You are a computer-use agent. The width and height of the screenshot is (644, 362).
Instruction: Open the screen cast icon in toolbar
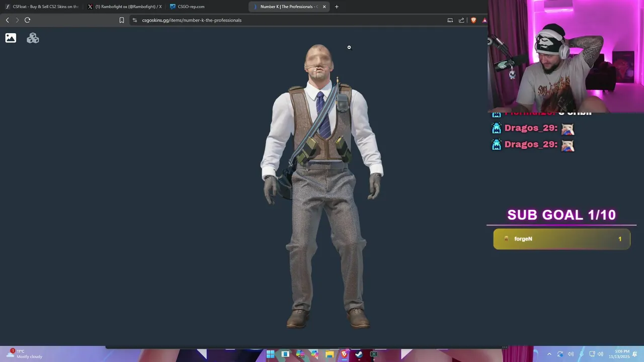(450, 20)
